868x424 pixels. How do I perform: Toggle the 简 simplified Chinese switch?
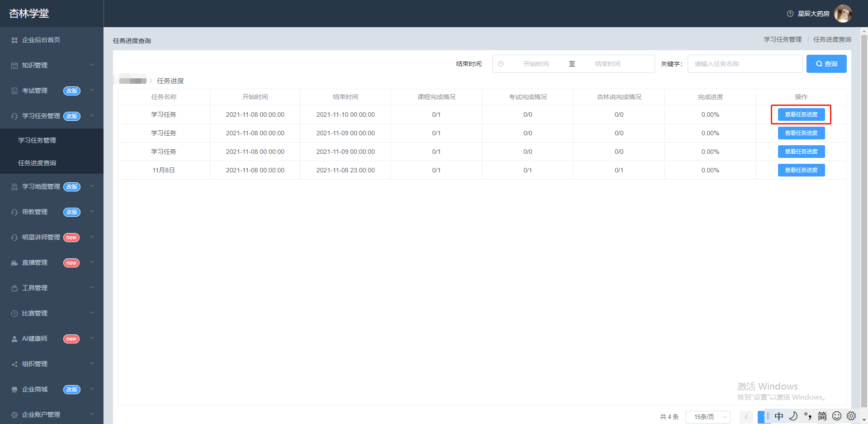(822, 416)
